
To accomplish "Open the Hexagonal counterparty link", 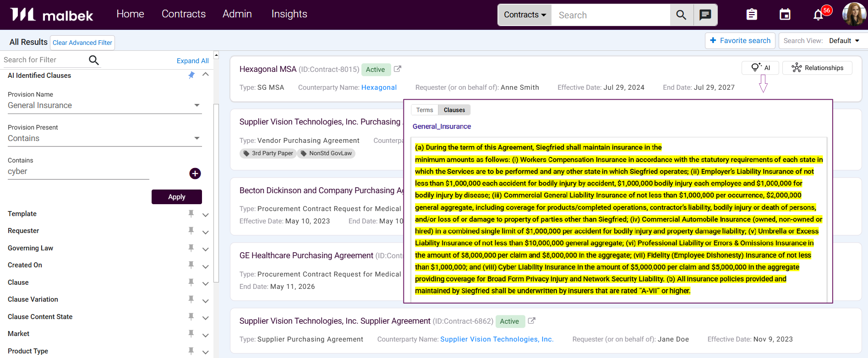I will (x=379, y=87).
